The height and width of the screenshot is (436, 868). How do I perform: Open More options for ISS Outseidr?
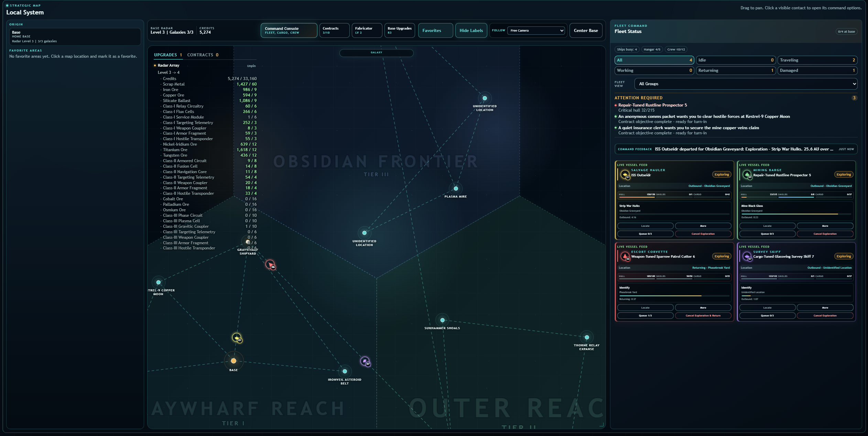[x=703, y=226]
